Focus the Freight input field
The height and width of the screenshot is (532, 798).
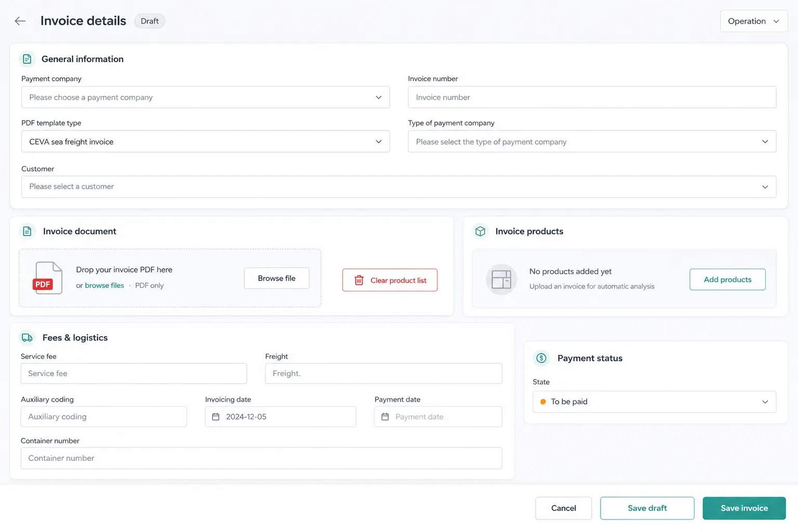pos(383,374)
